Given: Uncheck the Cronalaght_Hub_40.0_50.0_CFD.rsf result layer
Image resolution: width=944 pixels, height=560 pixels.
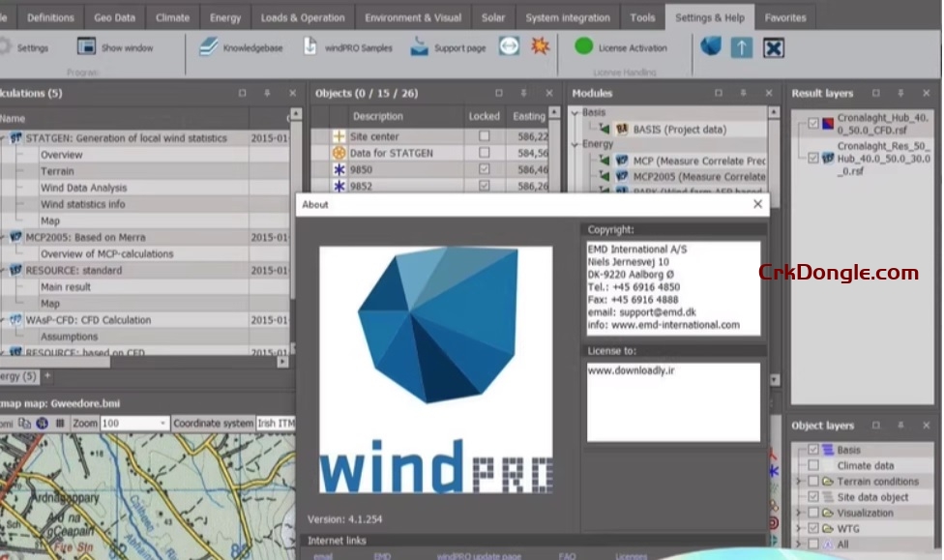Looking at the screenshot, I should tap(813, 125).
